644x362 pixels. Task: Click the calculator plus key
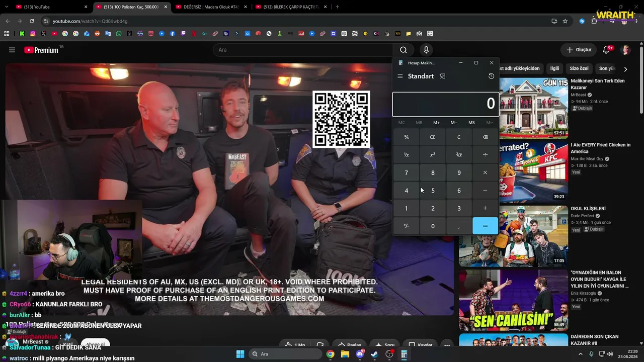pyautogui.click(x=485, y=208)
